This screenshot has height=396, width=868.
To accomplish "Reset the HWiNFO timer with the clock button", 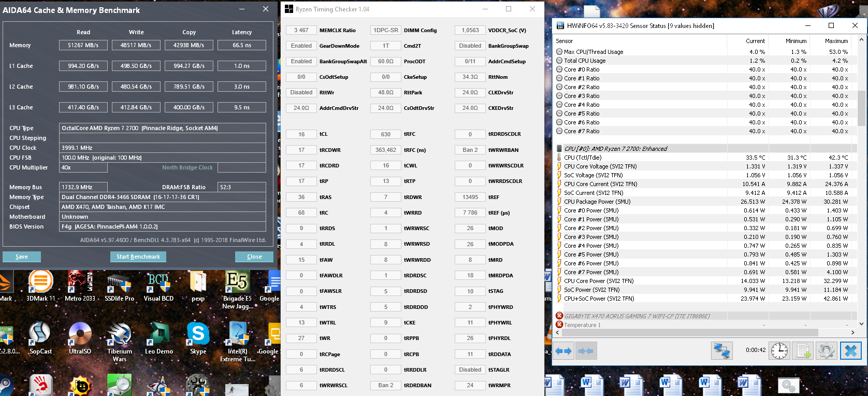I will [779, 351].
